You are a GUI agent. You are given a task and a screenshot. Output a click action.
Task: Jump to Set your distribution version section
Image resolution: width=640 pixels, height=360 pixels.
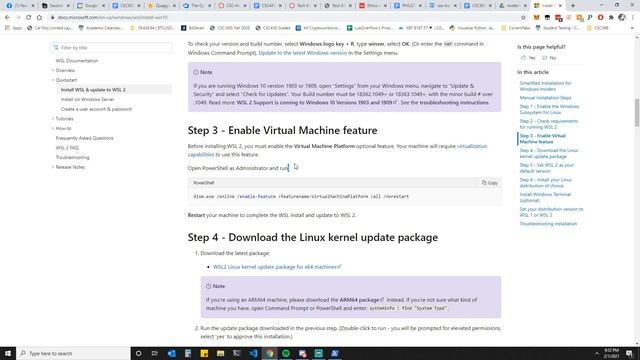coord(551,212)
